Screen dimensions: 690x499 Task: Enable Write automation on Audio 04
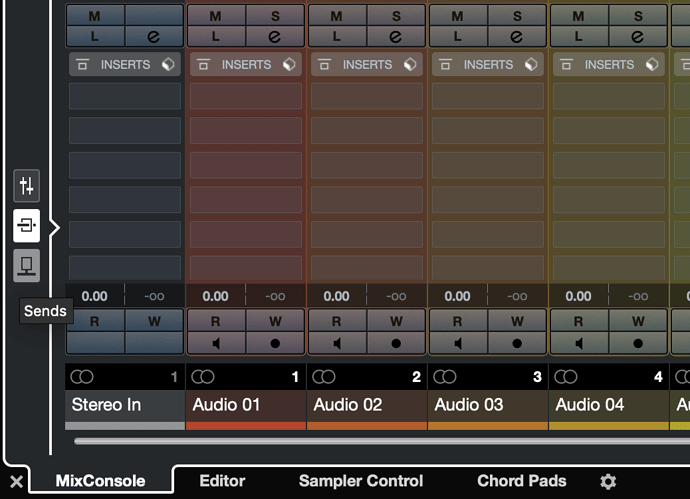[638, 322]
